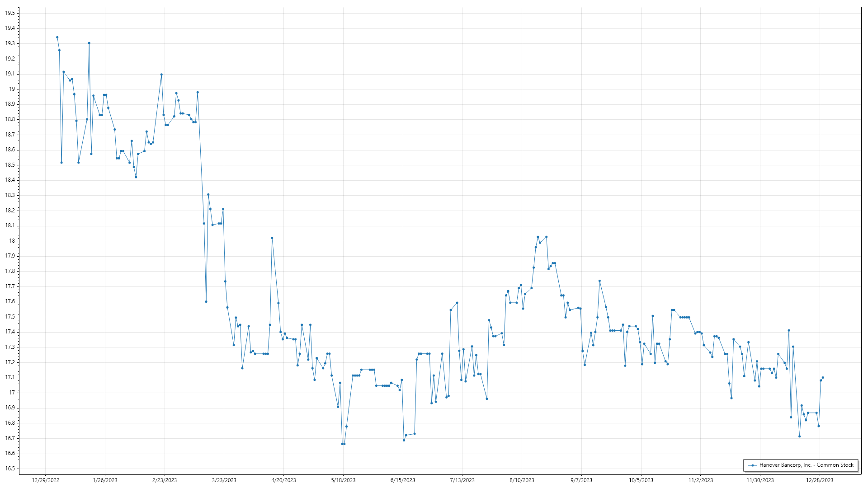The image size is (868, 488).
Task: Click the first data point near 19.35
Action: click(x=57, y=37)
